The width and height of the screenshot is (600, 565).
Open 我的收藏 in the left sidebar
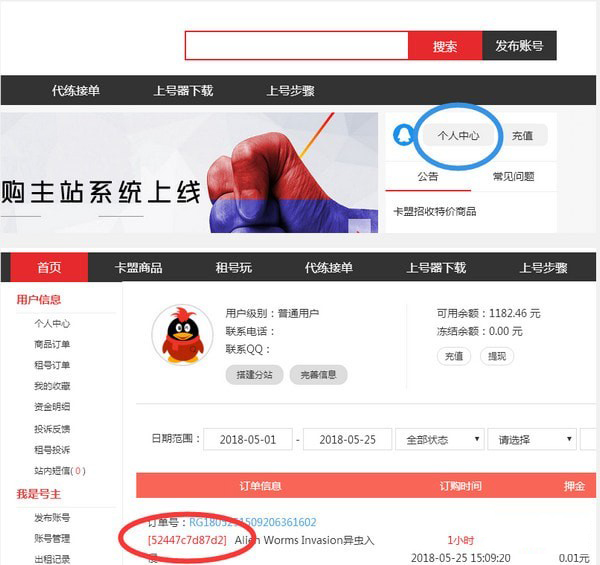coord(52,386)
